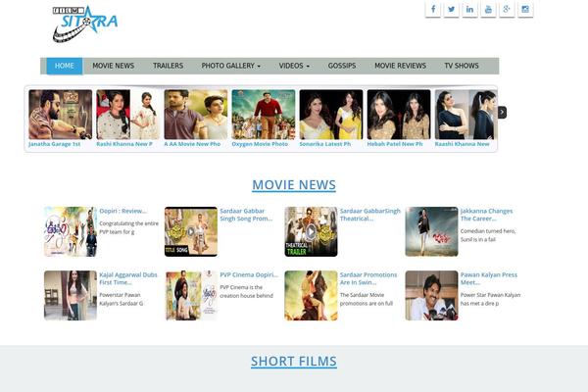Click the Kajal Aggarwal article thumbnail

[x=71, y=296]
